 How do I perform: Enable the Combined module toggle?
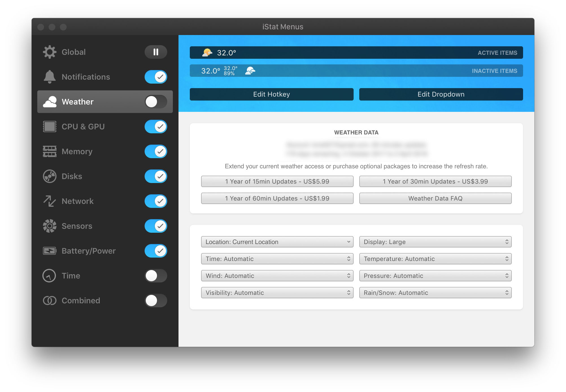click(x=156, y=301)
